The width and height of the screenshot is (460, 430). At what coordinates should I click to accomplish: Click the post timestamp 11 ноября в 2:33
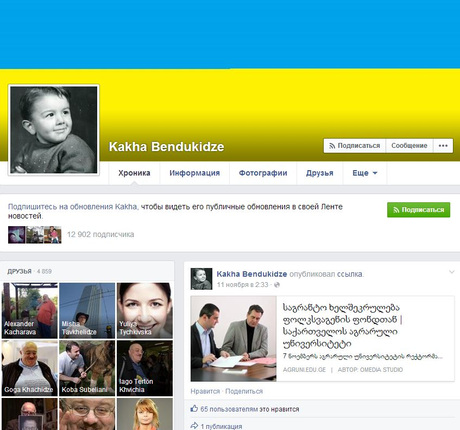(242, 285)
